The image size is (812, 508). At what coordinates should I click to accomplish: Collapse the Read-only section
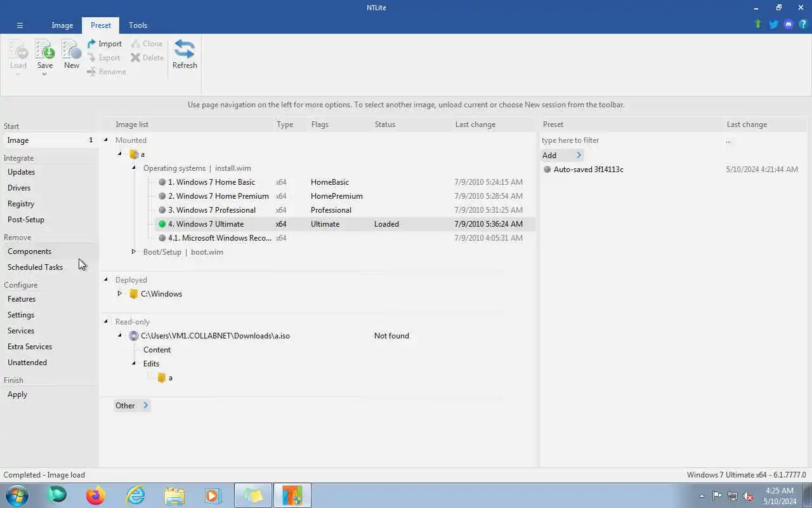[106, 322]
